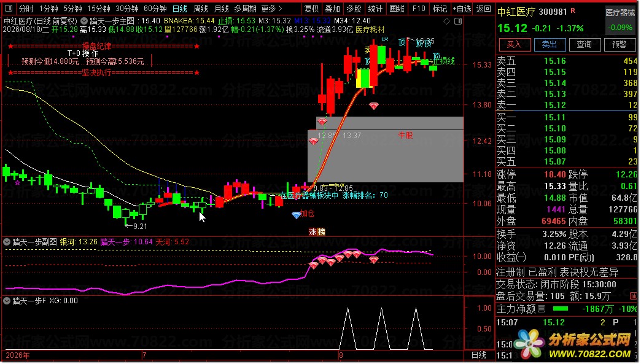
Task: Click the 涨停 18.40 value
Action: pyautogui.click(x=555, y=175)
